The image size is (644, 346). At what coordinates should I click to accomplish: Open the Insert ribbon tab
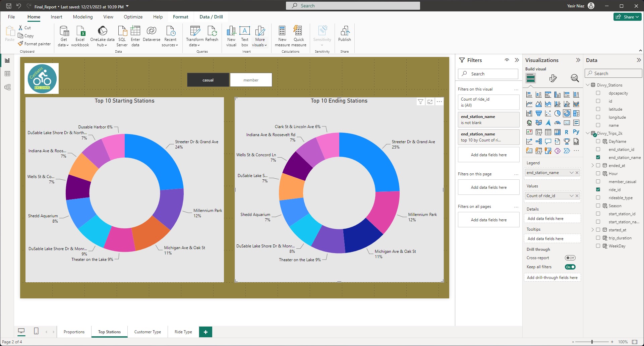56,17
